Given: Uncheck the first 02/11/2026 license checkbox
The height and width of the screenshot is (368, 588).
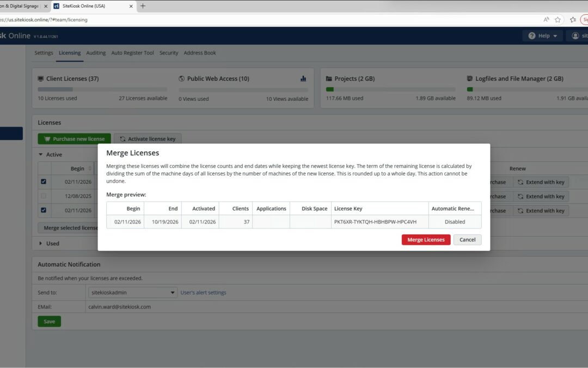Looking at the screenshot, I should (x=44, y=182).
